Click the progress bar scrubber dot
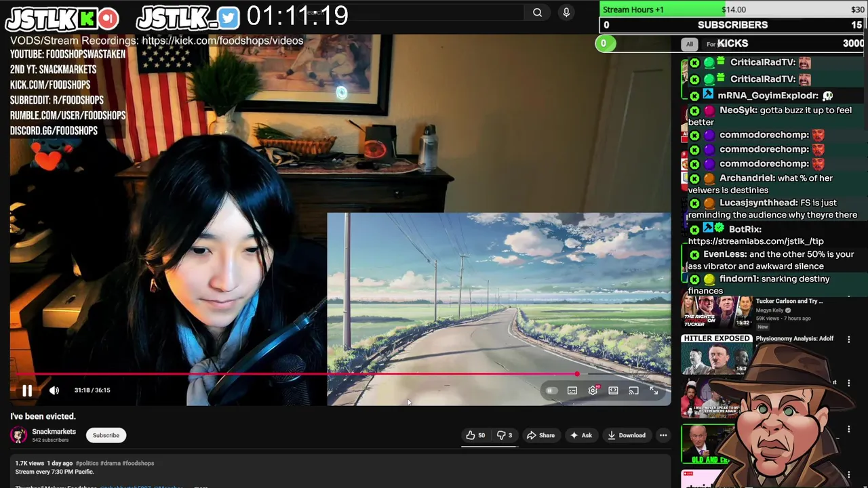868x488 pixels. click(577, 373)
